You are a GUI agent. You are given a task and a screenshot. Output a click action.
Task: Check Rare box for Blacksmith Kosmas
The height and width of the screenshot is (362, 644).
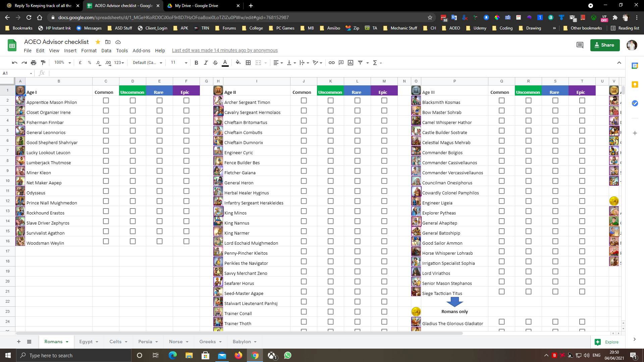555,101
